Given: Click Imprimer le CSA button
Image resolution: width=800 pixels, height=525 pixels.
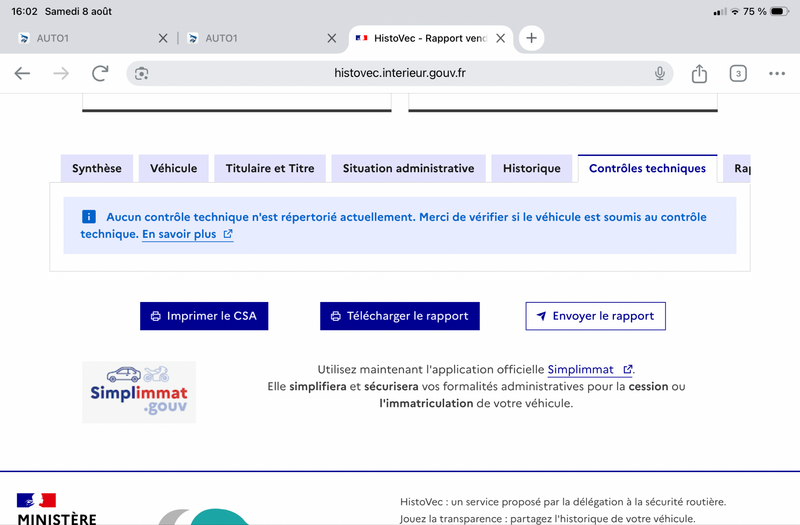Looking at the screenshot, I should point(204,316).
